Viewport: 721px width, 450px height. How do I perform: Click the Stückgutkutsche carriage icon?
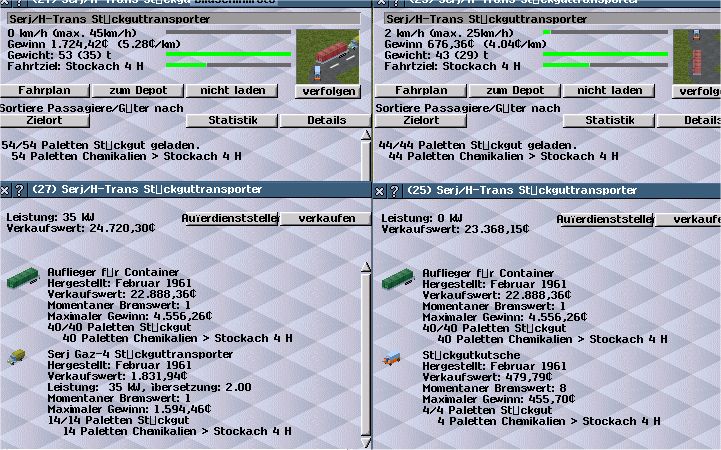coord(391,358)
